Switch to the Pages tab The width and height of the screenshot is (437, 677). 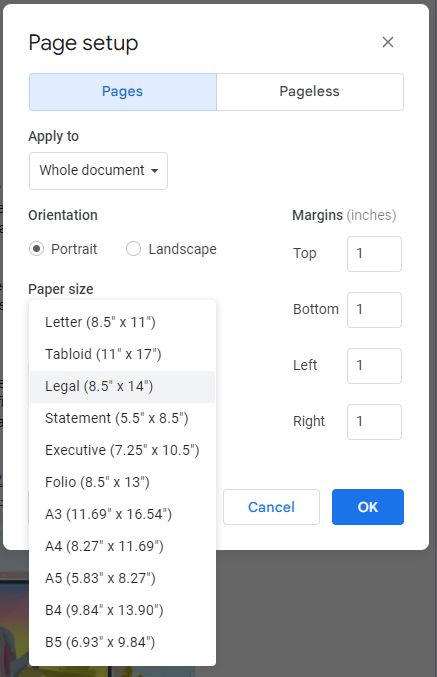[123, 92]
